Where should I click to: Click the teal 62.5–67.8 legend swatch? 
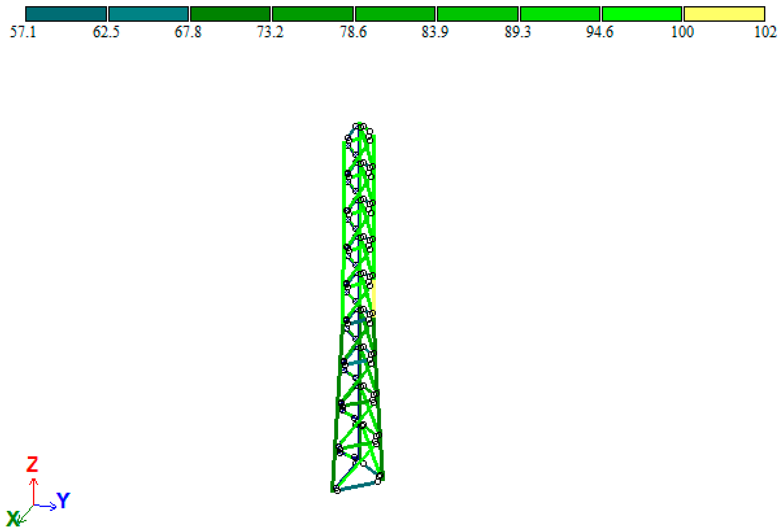(148, 14)
